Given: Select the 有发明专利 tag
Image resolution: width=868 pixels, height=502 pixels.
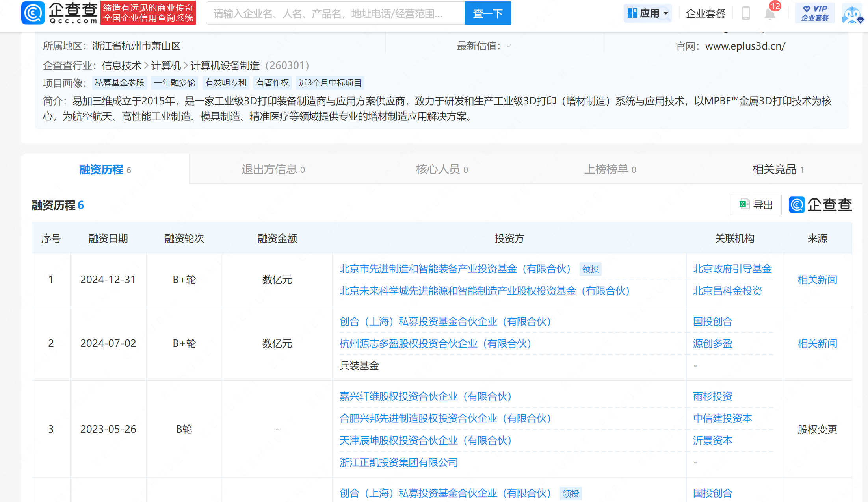Looking at the screenshot, I should [x=226, y=83].
